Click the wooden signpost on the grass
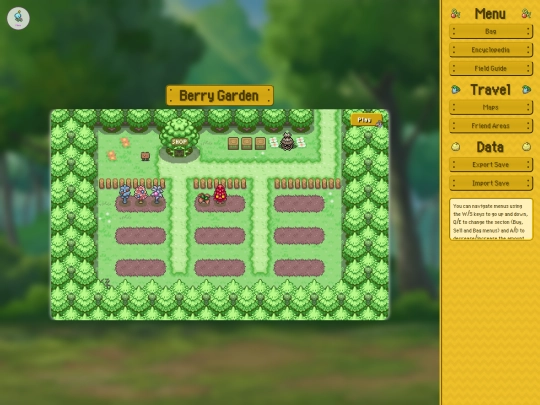This screenshot has height=405, width=540. (x=145, y=156)
